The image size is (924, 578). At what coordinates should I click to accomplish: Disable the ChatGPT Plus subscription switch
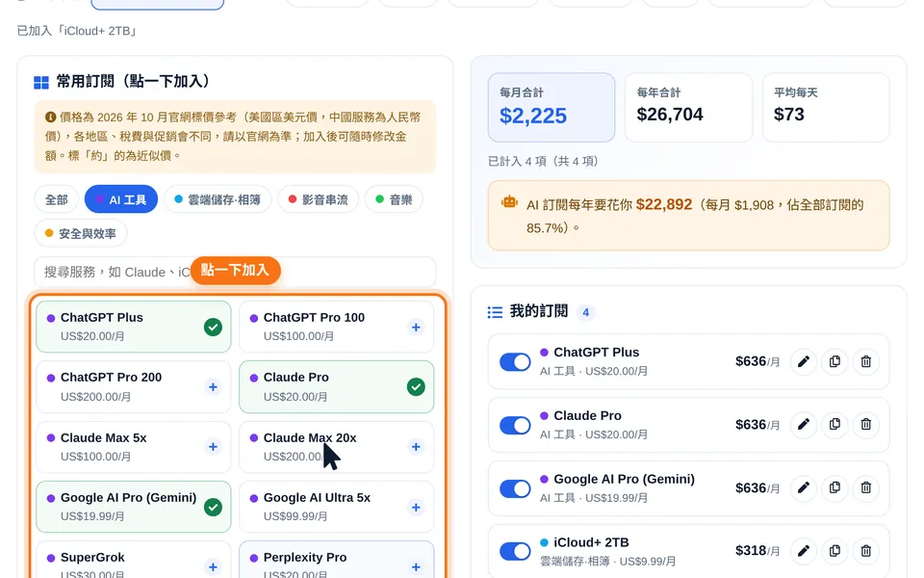pos(515,361)
